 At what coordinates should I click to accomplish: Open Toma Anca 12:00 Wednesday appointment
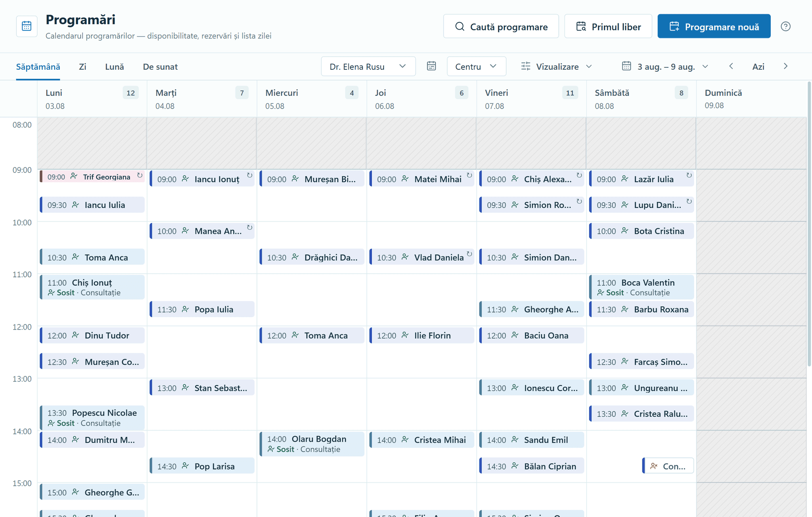[x=312, y=335]
